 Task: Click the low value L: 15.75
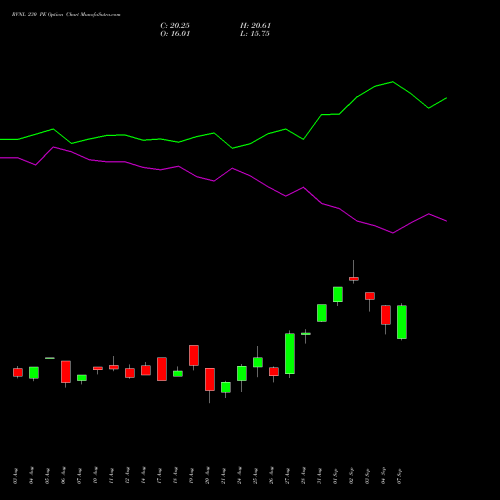pyautogui.click(x=255, y=34)
